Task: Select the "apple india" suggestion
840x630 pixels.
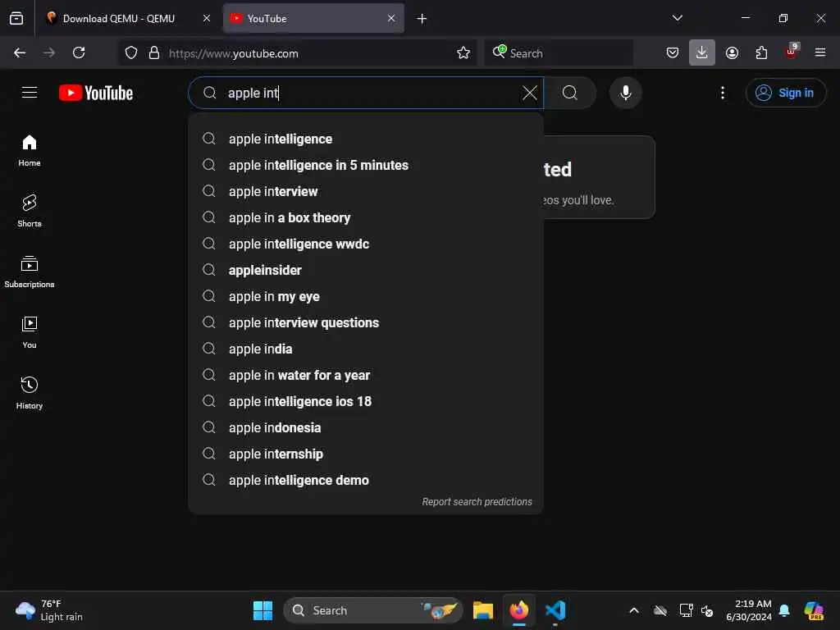Action: pyautogui.click(x=366, y=349)
